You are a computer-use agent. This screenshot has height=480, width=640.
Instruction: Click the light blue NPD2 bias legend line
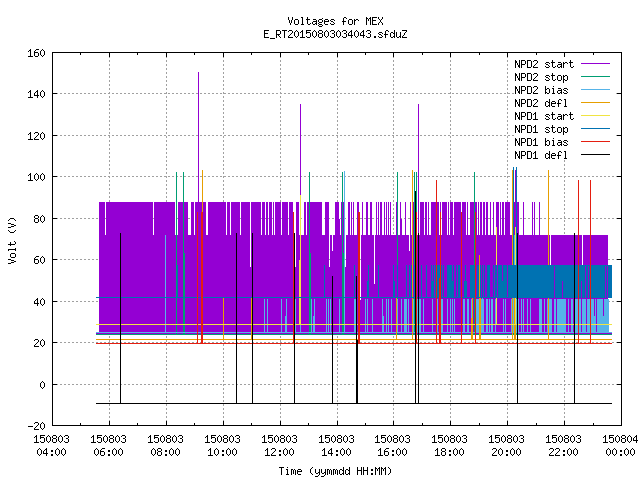595,90
